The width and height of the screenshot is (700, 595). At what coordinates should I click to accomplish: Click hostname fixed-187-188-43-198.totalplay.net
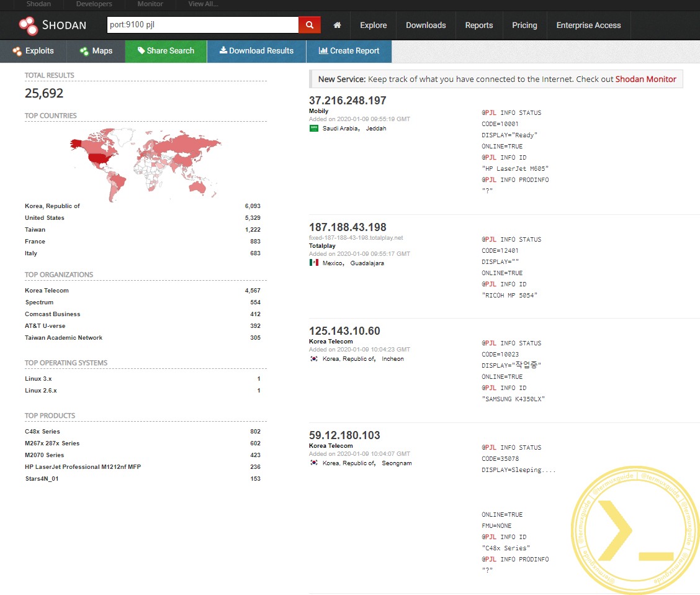(356, 238)
